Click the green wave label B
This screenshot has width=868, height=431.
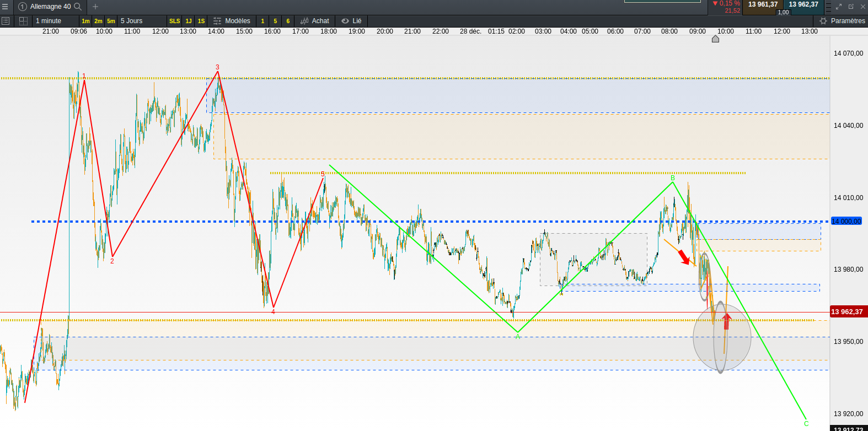(x=673, y=178)
